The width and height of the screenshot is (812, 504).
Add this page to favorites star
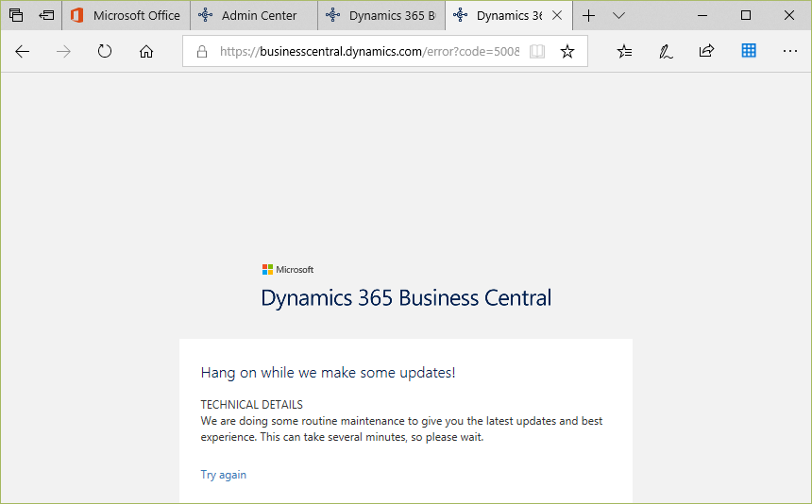(567, 51)
